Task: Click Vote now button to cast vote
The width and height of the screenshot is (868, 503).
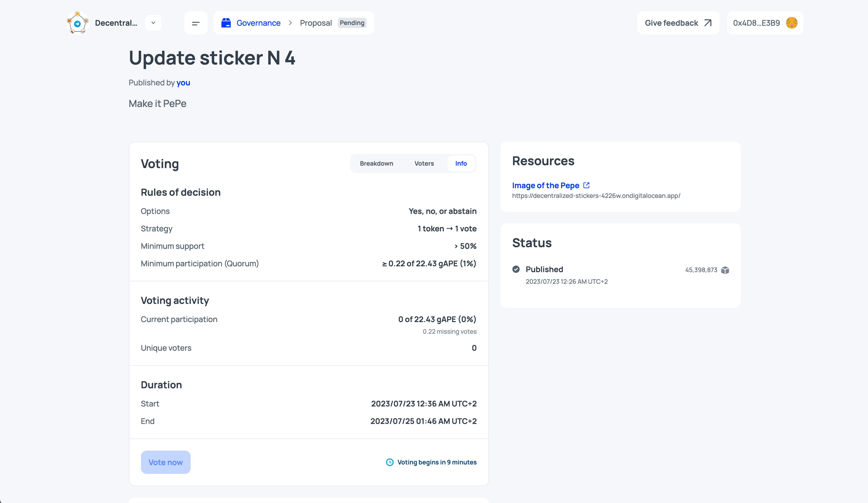Action: pyautogui.click(x=166, y=462)
